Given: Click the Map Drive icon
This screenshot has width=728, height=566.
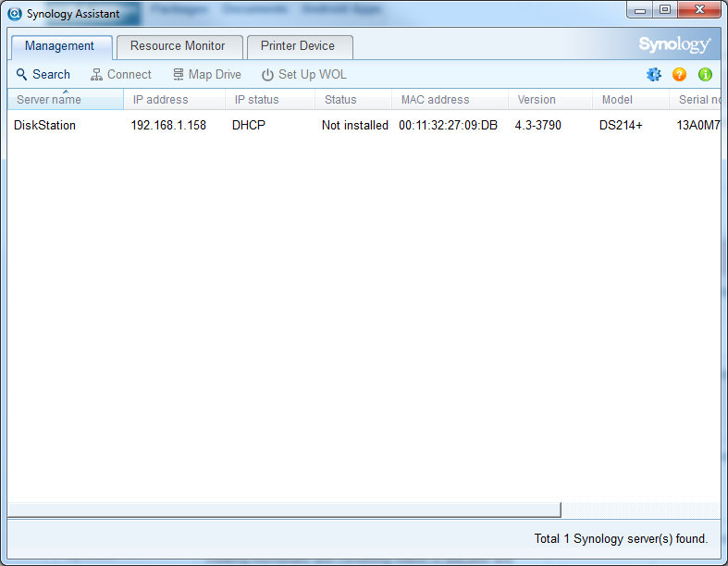Looking at the screenshot, I should click(x=179, y=74).
